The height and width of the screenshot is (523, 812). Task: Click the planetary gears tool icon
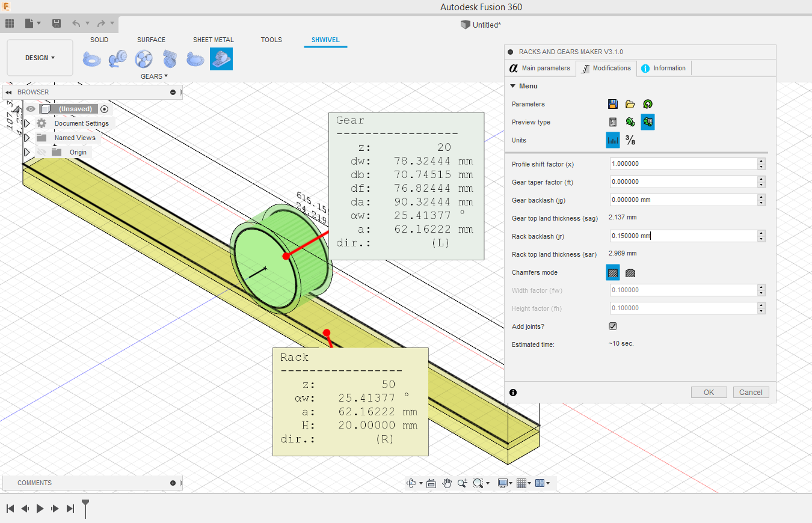[x=143, y=59]
